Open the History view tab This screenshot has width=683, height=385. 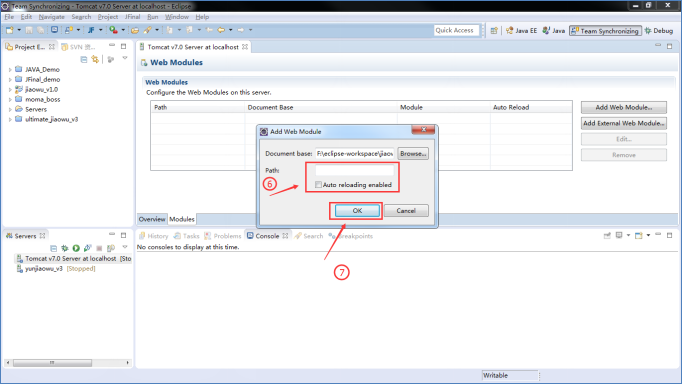point(153,236)
